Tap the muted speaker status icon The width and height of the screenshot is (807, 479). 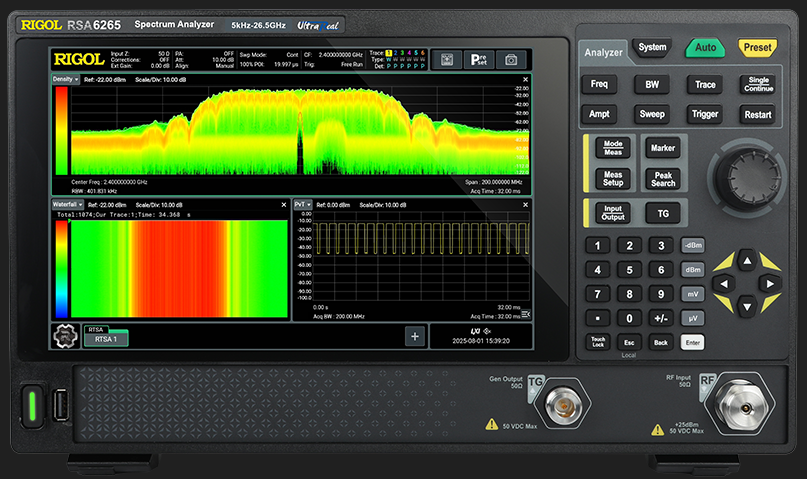pyautogui.click(x=487, y=331)
